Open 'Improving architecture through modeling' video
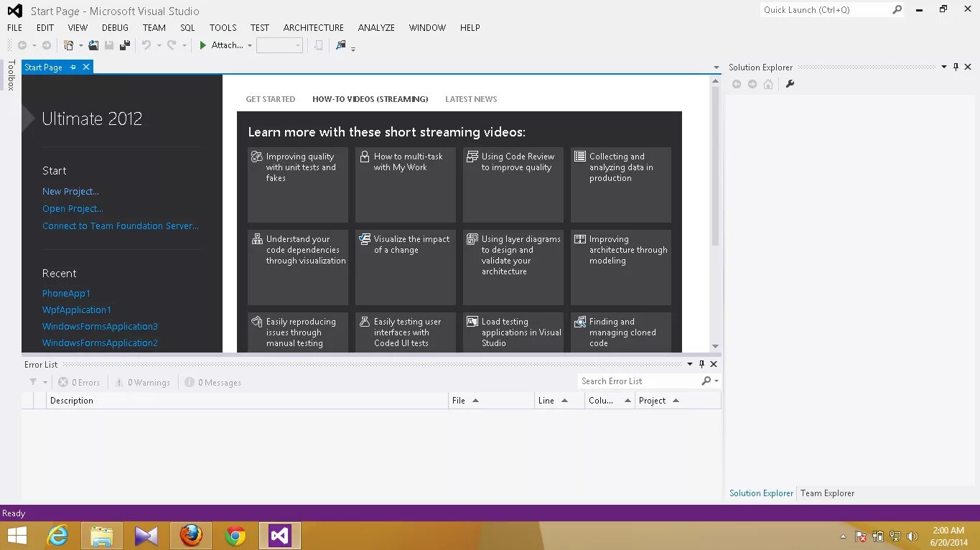This screenshot has width=980, height=550. pos(621,267)
